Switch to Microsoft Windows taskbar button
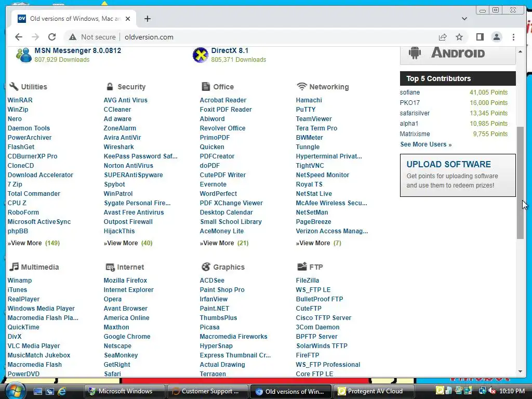532x399 pixels. [124, 391]
